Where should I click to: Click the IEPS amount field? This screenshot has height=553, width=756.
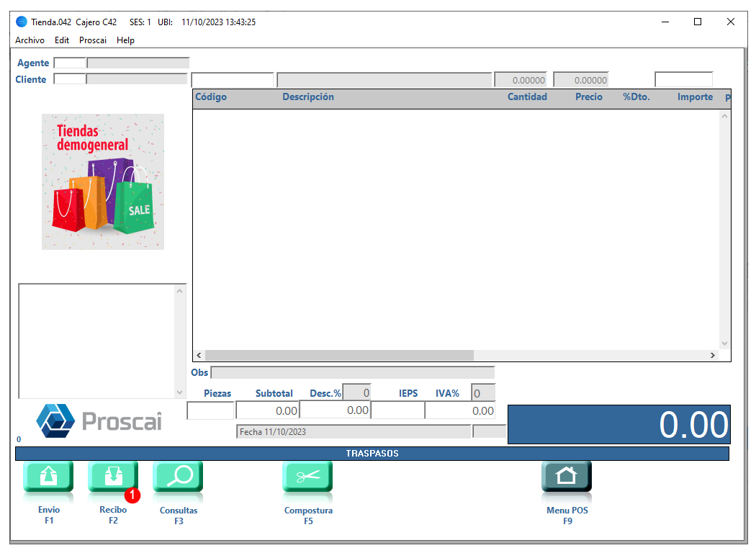click(397, 410)
